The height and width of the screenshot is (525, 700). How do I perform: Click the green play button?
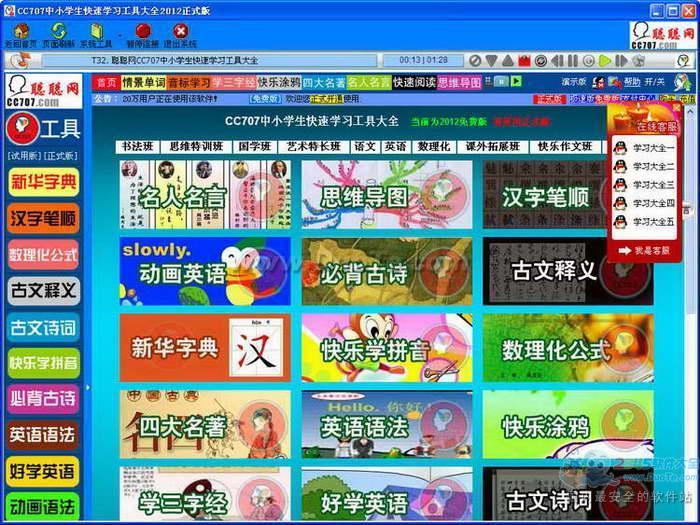pos(605,60)
